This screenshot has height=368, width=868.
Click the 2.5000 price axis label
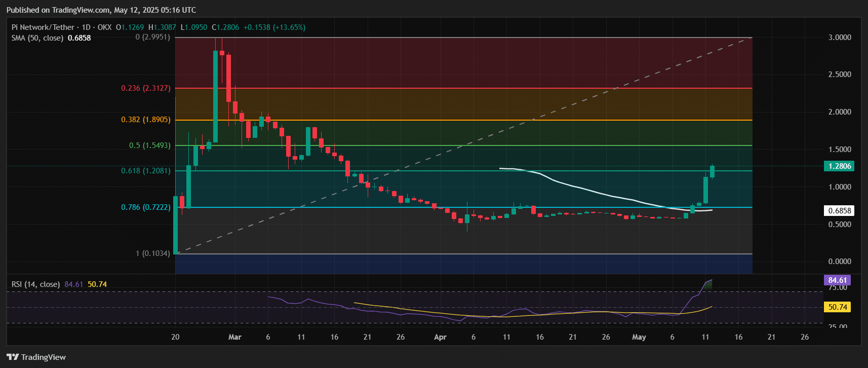pyautogui.click(x=840, y=75)
